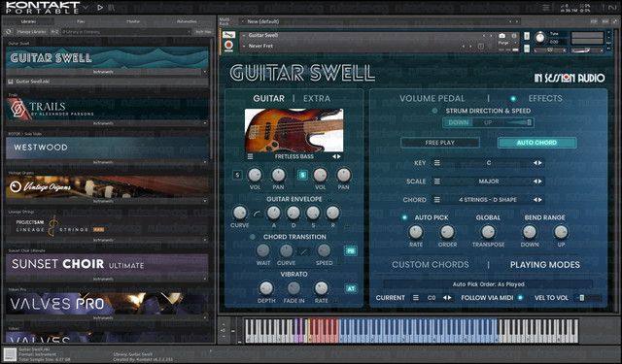
Task: Click the Library or Company search field
Action: (x=125, y=32)
